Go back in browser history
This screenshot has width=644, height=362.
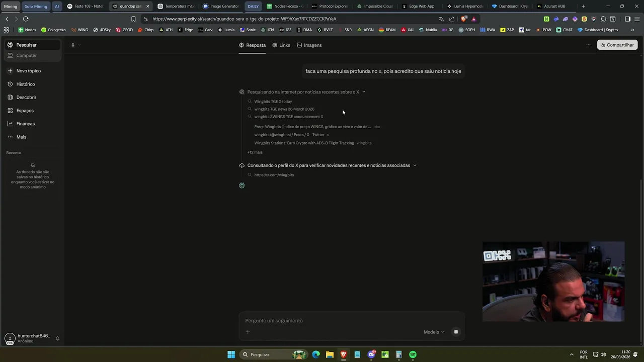coord(7,19)
